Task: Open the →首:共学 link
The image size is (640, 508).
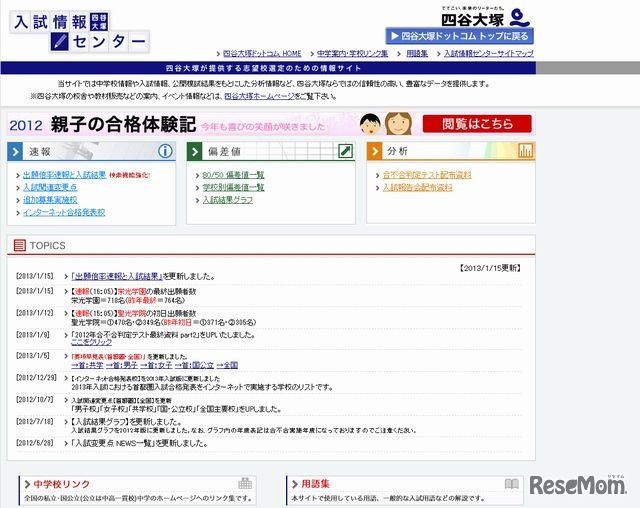Action: click(x=87, y=365)
